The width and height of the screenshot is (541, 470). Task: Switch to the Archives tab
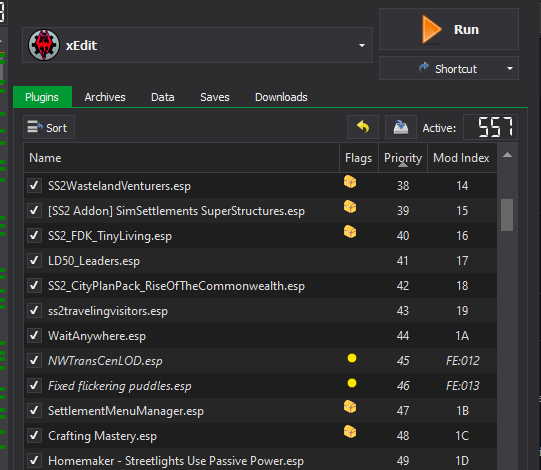click(105, 97)
